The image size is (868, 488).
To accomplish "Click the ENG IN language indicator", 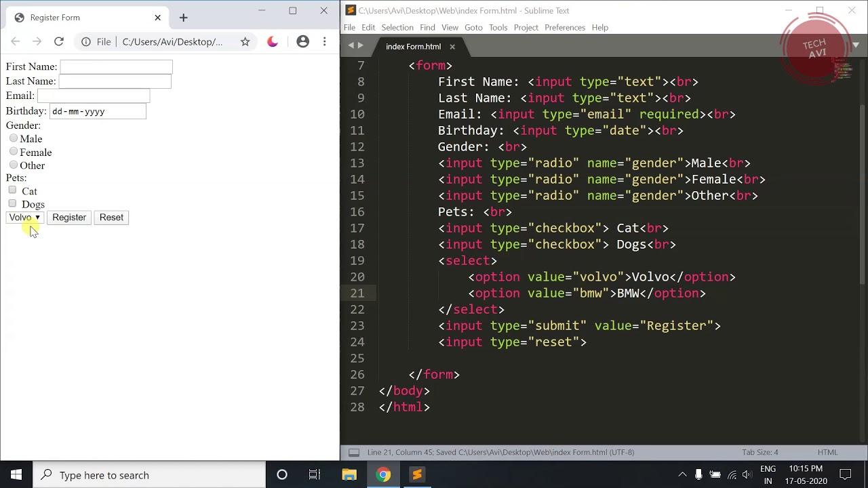I will point(768,475).
